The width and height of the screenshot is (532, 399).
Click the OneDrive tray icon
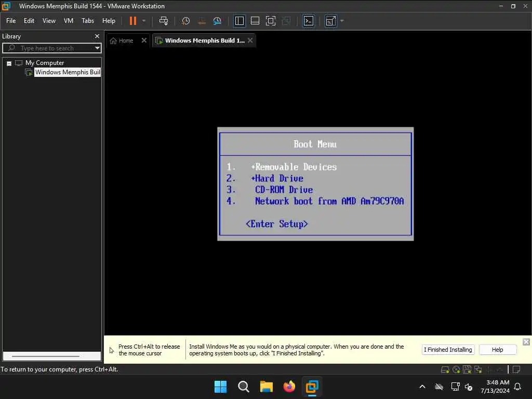click(439, 387)
